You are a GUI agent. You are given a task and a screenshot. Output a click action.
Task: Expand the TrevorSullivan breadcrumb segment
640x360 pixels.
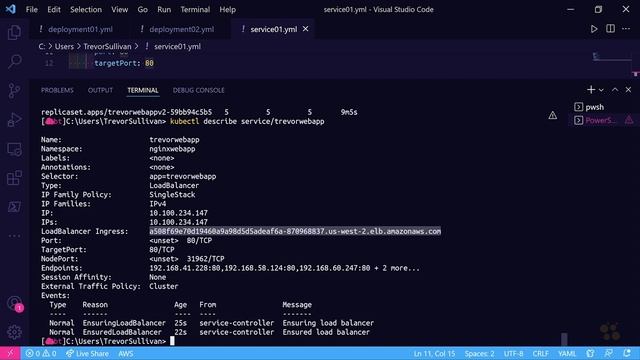pyautogui.click(x=107, y=47)
